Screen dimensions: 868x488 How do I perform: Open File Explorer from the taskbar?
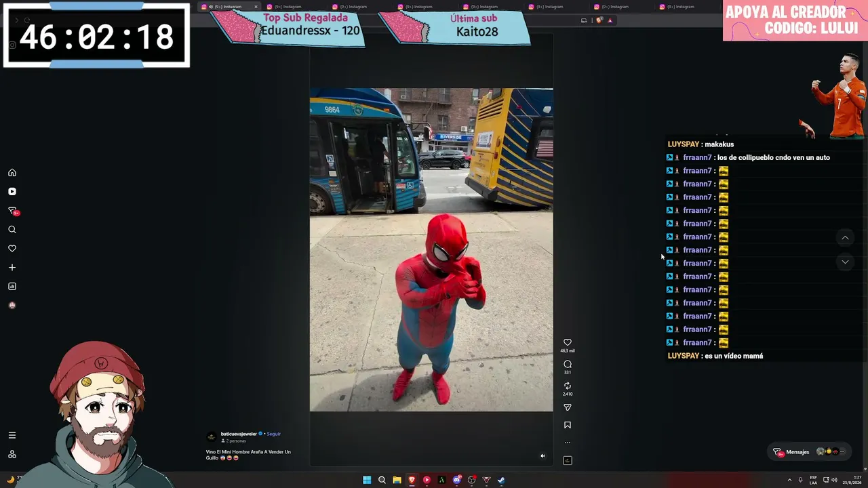click(x=397, y=480)
